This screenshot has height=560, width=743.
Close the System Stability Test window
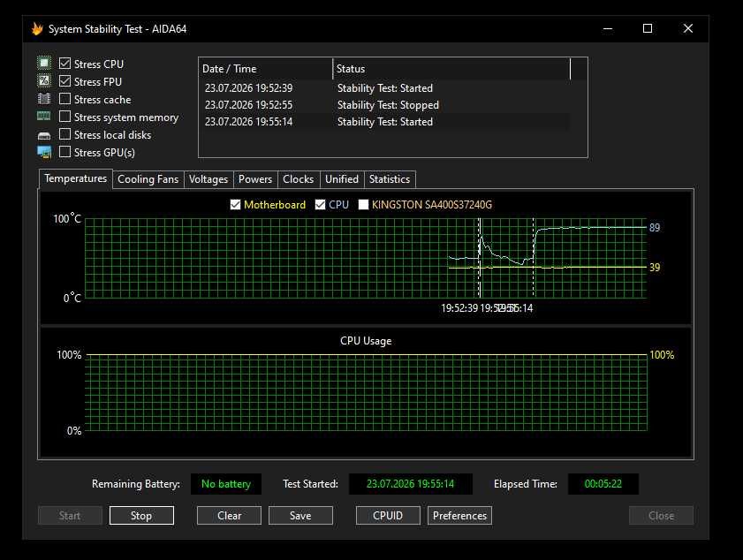(x=688, y=29)
